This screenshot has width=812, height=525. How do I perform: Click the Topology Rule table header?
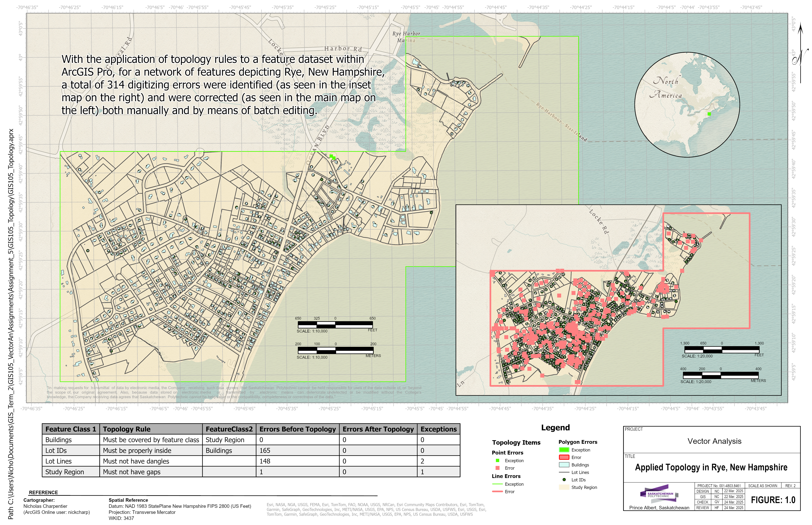tap(127, 429)
